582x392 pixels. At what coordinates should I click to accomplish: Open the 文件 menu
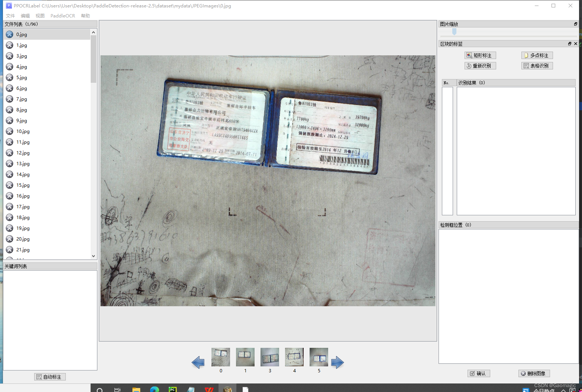(10, 16)
